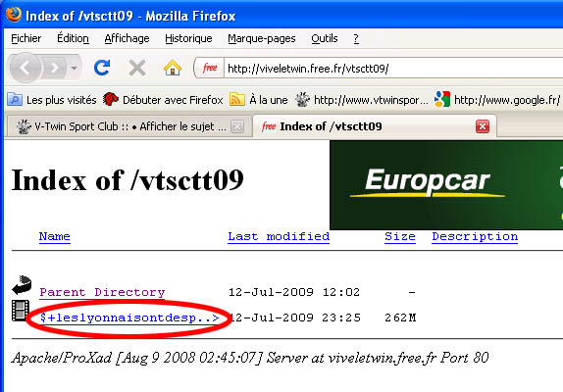Open the Marque-pages menu
This screenshot has height=392, width=563.
[261, 38]
